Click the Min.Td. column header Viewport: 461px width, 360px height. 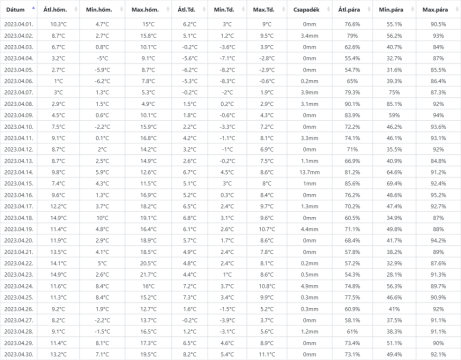tap(224, 10)
